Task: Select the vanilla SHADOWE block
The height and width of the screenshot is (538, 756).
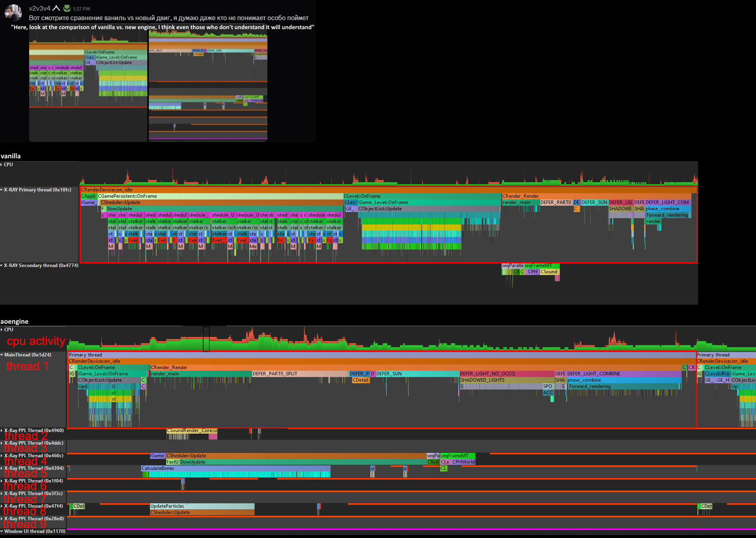Action: coord(621,209)
